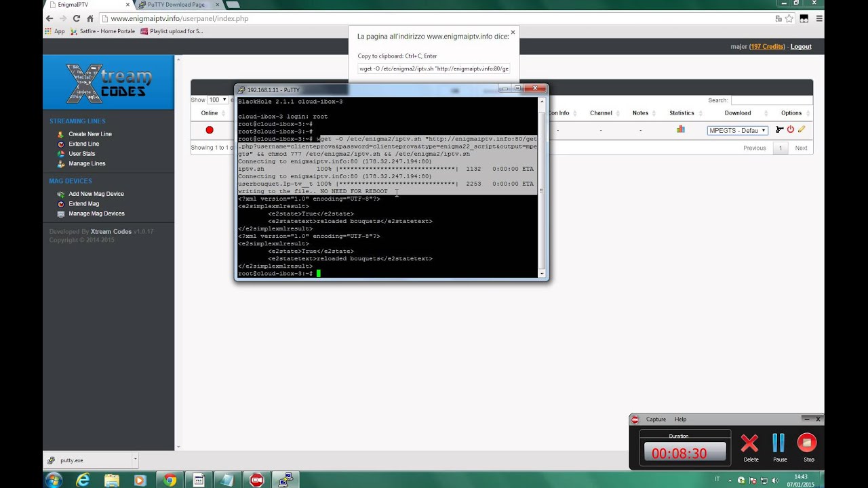The image size is (868, 488).
Task: Open the Windows Start button
Action: (54, 480)
